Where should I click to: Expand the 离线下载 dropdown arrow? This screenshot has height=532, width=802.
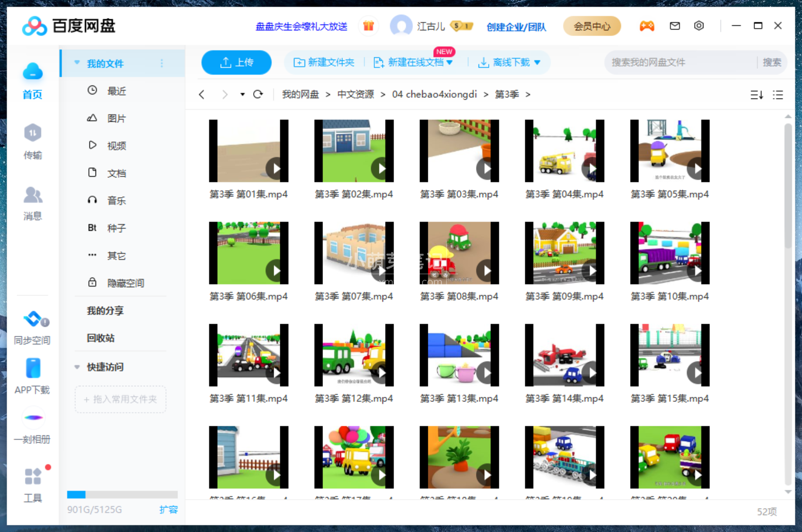click(x=538, y=62)
